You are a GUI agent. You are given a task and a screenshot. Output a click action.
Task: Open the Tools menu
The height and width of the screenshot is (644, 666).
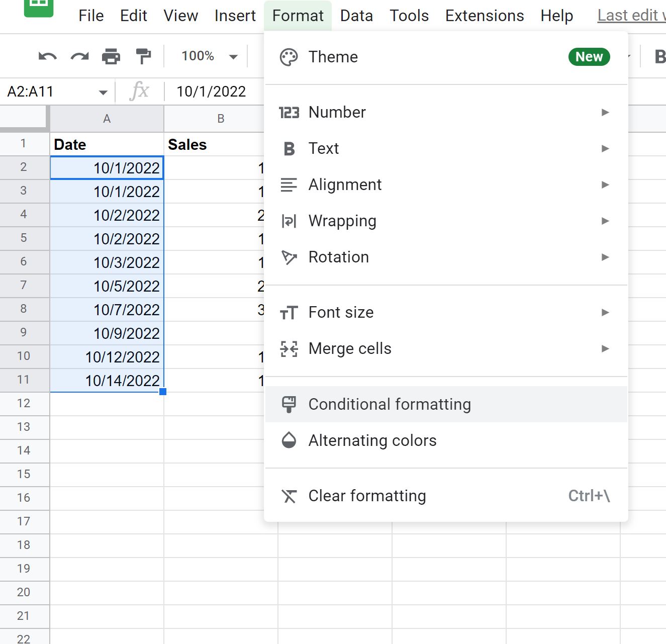[x=409, y=16]
